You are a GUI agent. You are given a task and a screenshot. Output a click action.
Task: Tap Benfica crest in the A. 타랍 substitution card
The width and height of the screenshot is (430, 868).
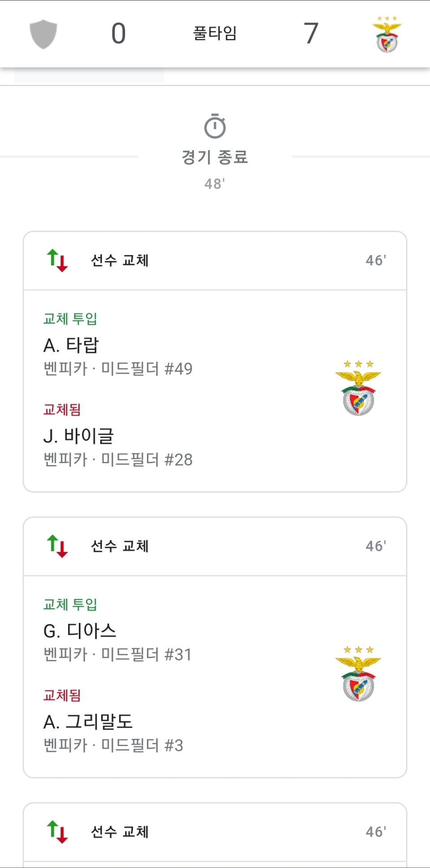pyautogui.click(x=358, y=388)
